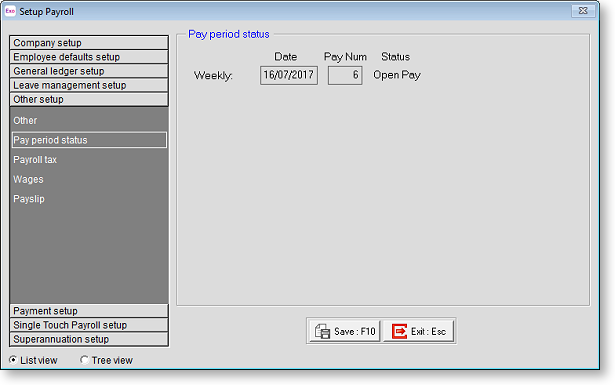Expand the Company setup section
Screen dimensions: 615x385
pyautogui.click(x=89, y=43)
